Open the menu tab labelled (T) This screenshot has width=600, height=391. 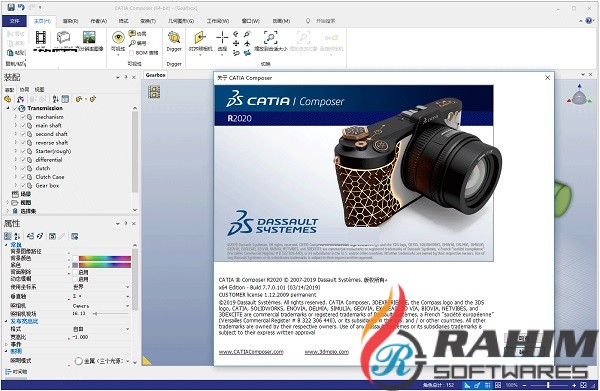click(x=148, y=21)
